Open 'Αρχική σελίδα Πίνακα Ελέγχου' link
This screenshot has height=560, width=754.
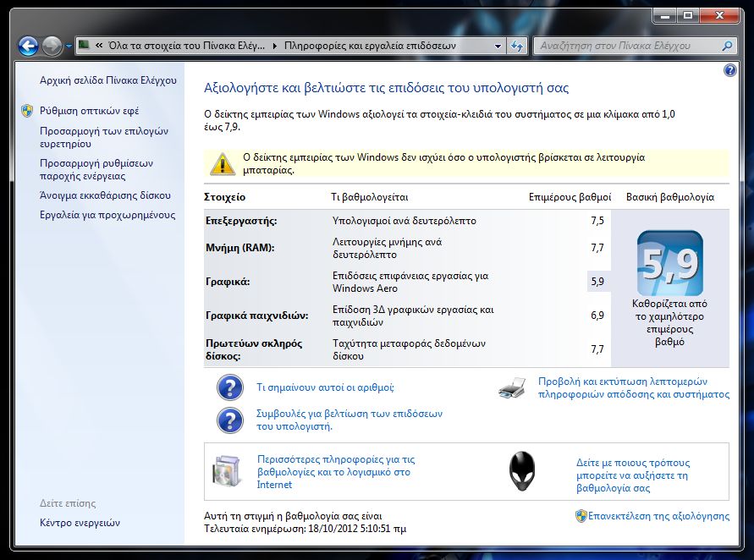(108, 80)
